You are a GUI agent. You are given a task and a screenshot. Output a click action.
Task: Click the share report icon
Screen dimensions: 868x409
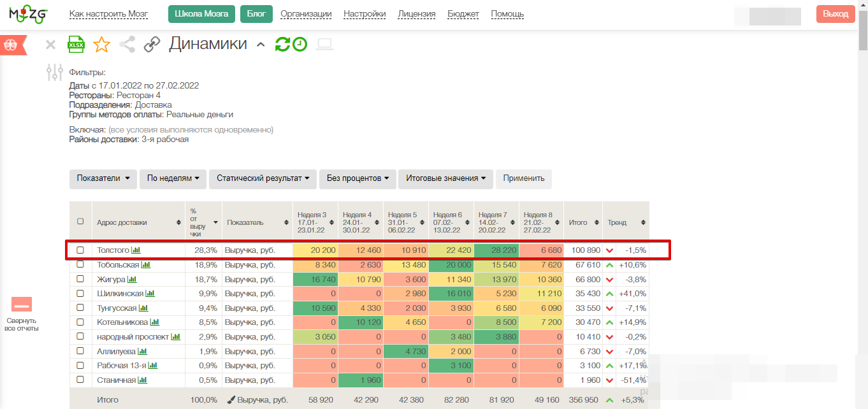click(x=127, y=45)
